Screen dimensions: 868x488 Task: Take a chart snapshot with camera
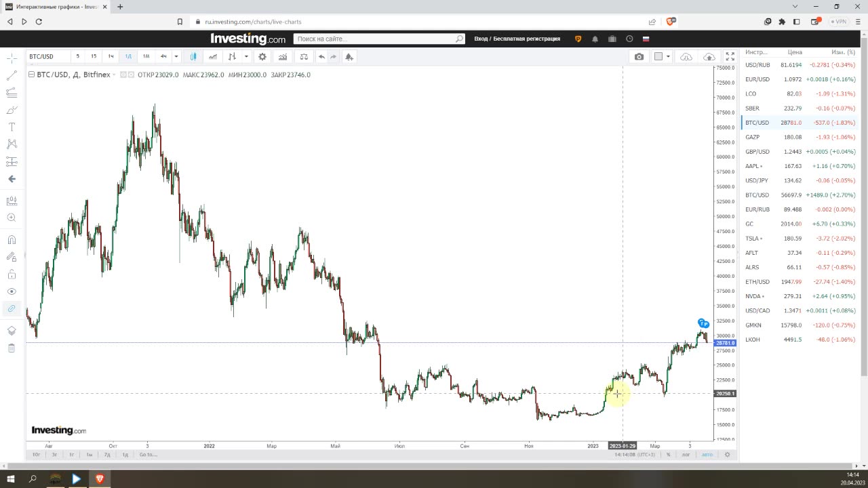(639, 56)
